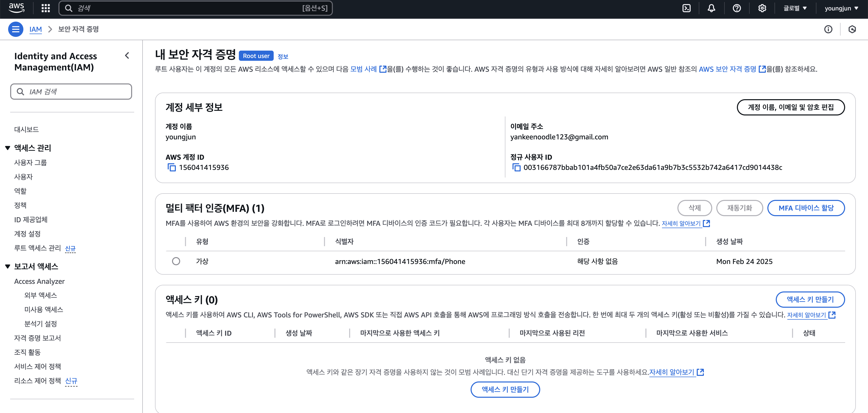Click the MFA 디바이스 할당 button
This screenshot has height=413, width=868.
coord(806,208)
